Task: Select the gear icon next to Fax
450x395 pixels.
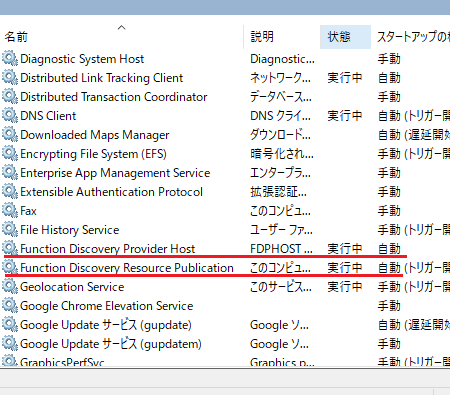Action: [10, 211]
